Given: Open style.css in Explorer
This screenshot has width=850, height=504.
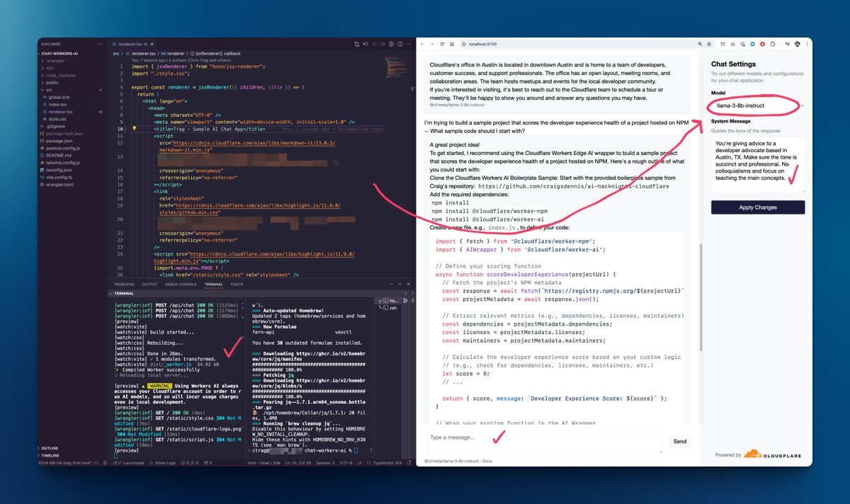Looking at the screenshot, I should [57, 119].
